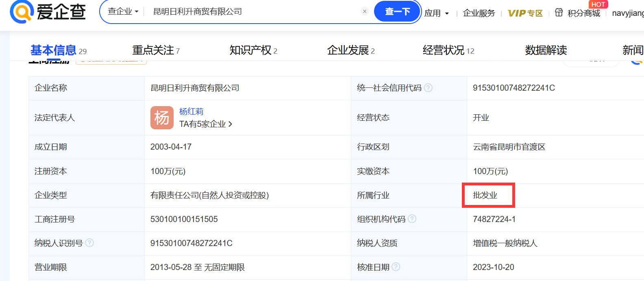Open the VIP专区 link
Screen dimensions: 644x281
coord(525,13)
